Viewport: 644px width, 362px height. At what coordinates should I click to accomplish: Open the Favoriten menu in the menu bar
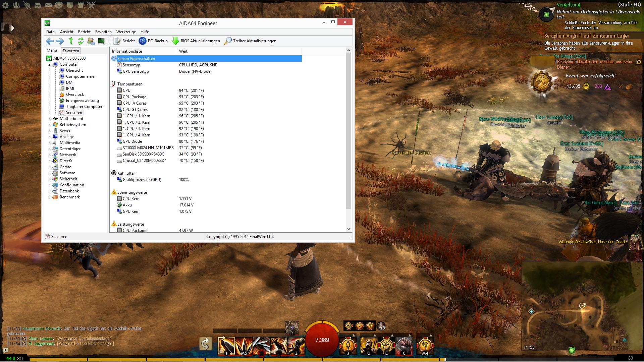pyautogui.click(x=103, y=32)
